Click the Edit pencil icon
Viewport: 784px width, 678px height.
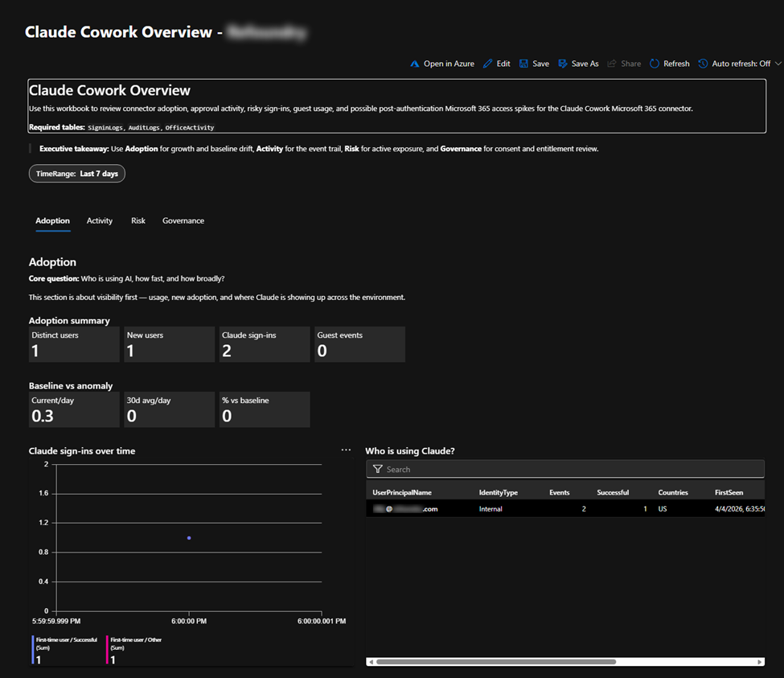pyautogui.click(x=488, y=64)
